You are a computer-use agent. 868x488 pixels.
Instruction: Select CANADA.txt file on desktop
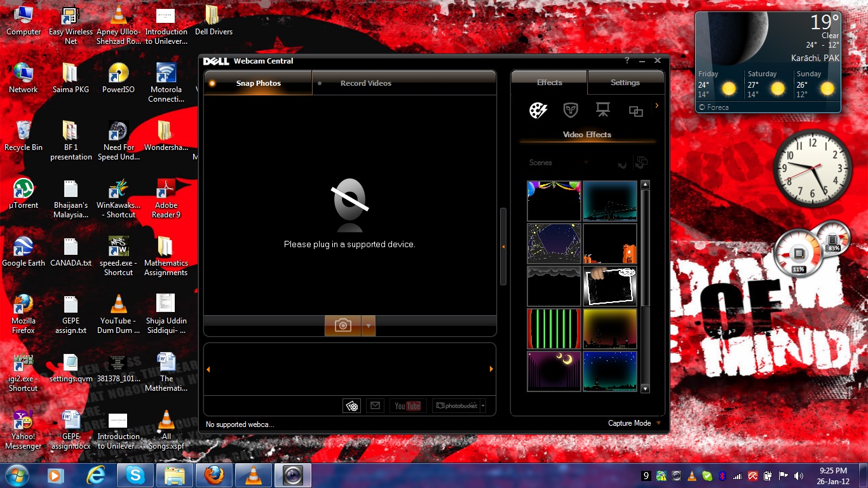pyautogui.click(x=71, y=252)
